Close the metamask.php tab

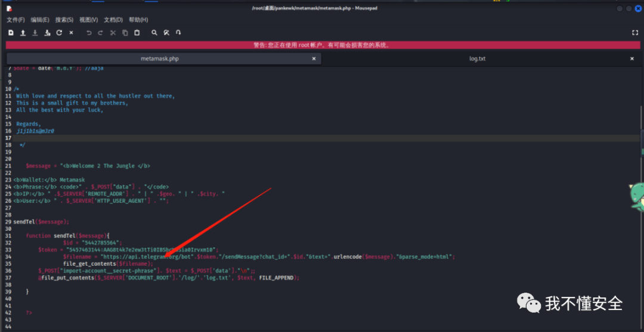point(314,58)
